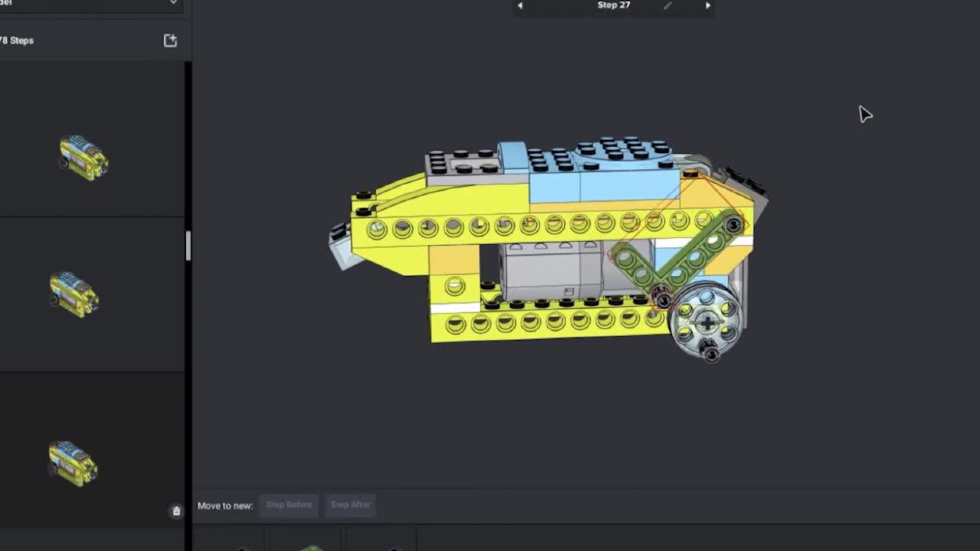
Task: Select the third step thumbnail
Action: (73, 463)
